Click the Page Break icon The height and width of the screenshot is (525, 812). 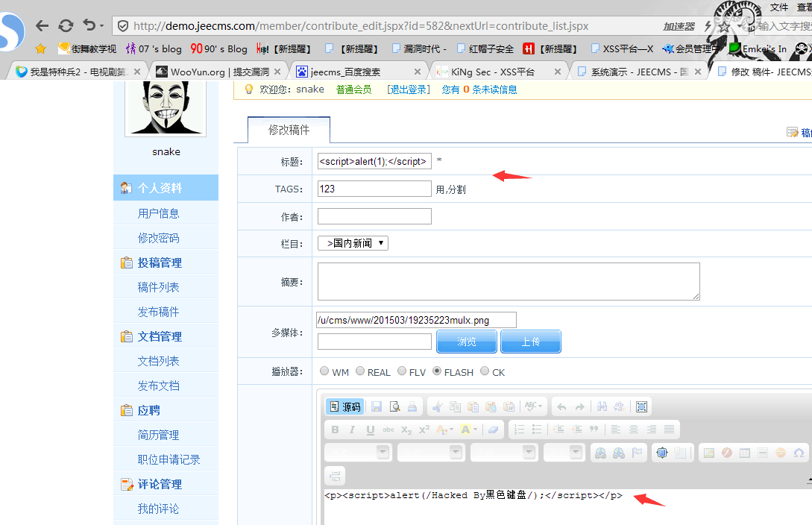point(335,476)
